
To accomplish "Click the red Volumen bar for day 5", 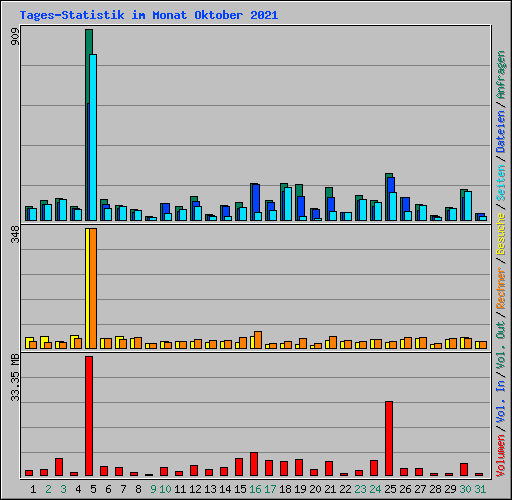I will coord(89,416).
